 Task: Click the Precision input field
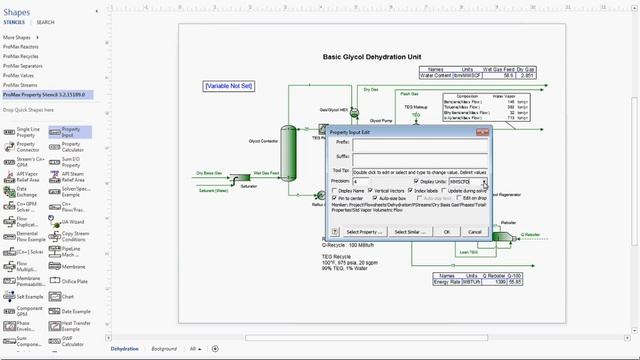coord(360,181)
